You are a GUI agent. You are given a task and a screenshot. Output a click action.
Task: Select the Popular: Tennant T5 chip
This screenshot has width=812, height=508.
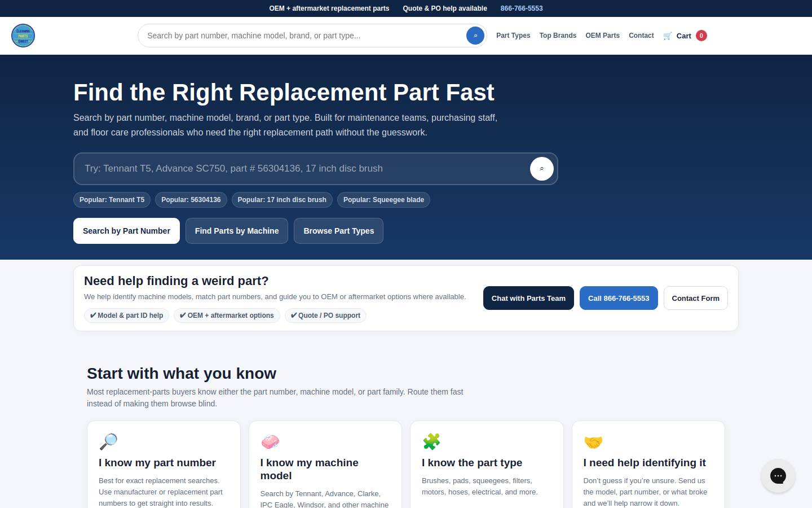112,200
